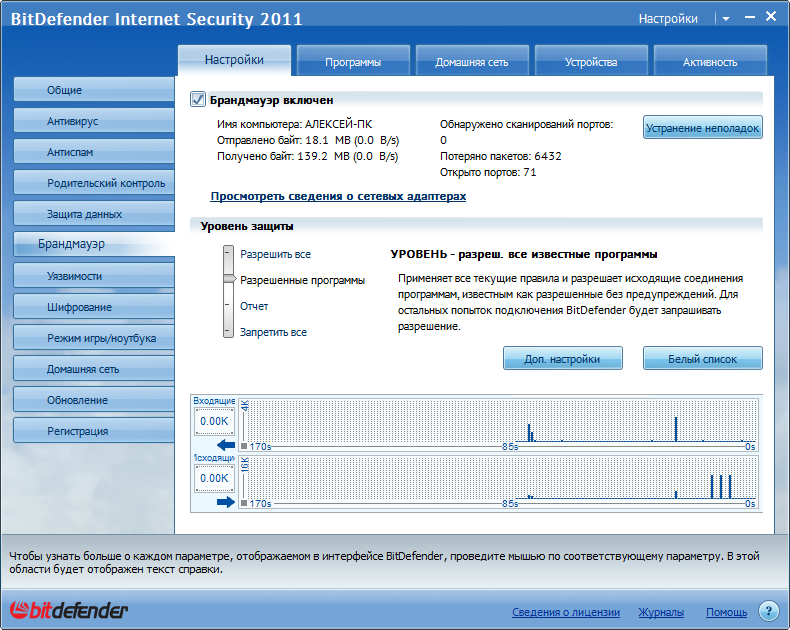Image resolution: width=790 pixels, height=630 pixels.
Task: Open the Уязвимости section
Action: tap(94, 276)
